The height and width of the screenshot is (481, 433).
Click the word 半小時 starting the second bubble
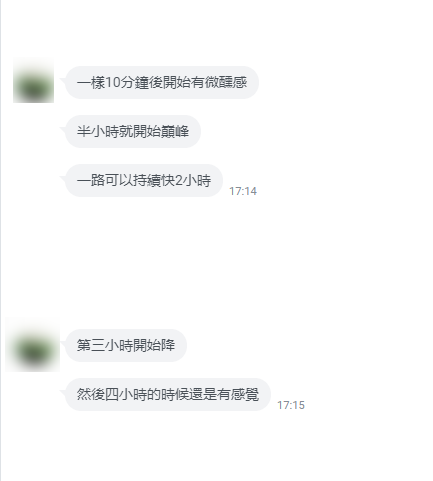[x=98, y=131]
